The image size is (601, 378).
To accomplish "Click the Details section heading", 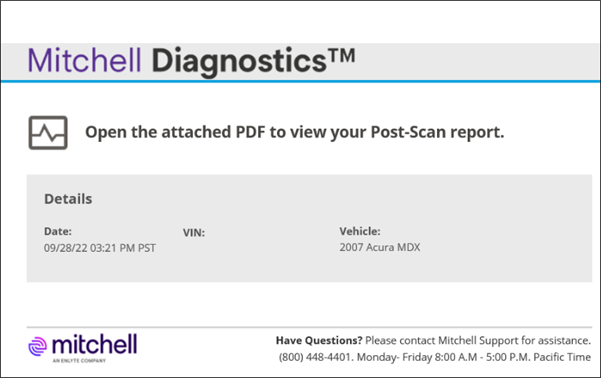I will (68, 199).
